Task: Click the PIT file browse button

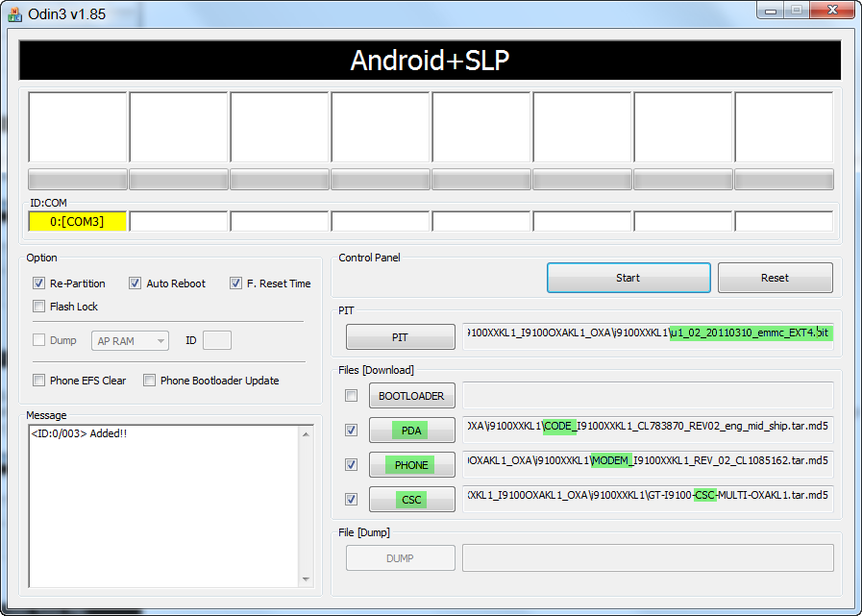Action: point(400,337)
